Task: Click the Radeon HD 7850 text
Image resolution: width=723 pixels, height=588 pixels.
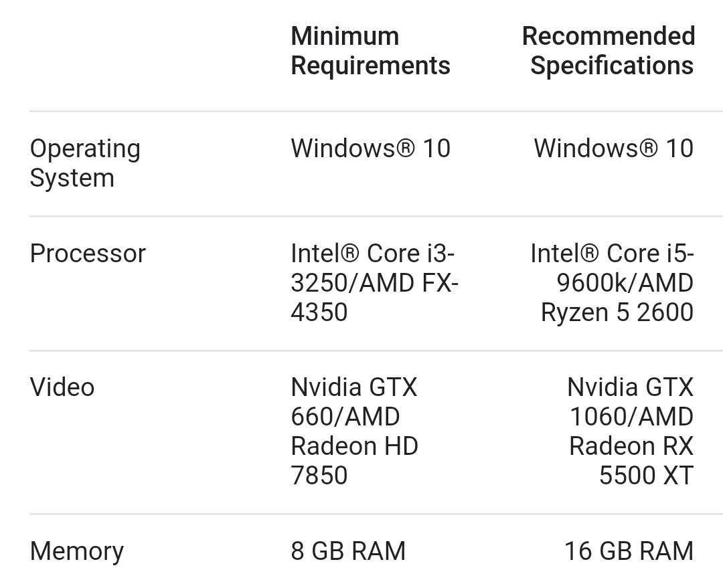Action: [355, 460]
